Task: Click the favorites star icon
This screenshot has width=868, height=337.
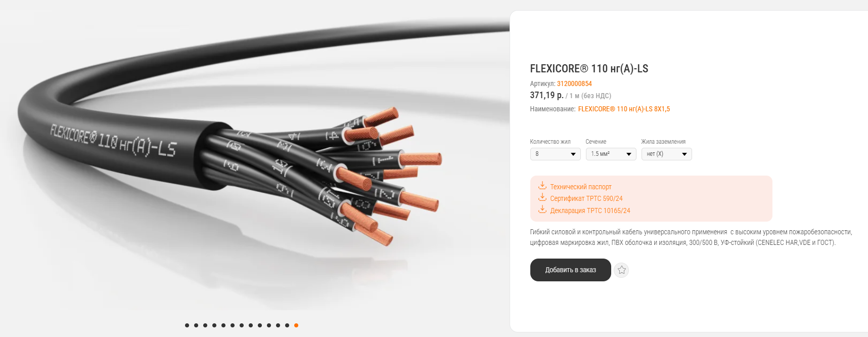Action: click(x=621, y=270)
